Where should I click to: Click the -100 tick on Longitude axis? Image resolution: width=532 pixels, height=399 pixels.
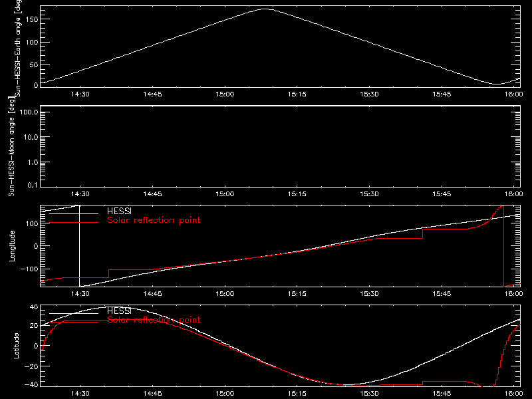tap(29, 269)
